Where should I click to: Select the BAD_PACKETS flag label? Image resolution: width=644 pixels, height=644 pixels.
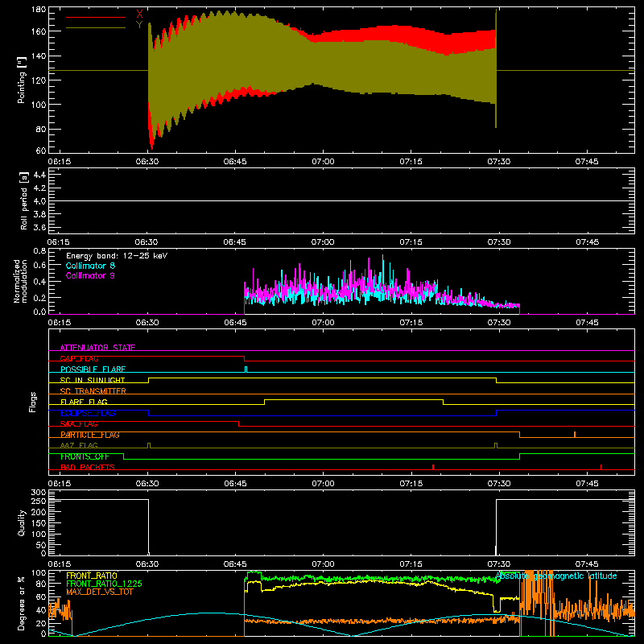[x=88, y=467]
